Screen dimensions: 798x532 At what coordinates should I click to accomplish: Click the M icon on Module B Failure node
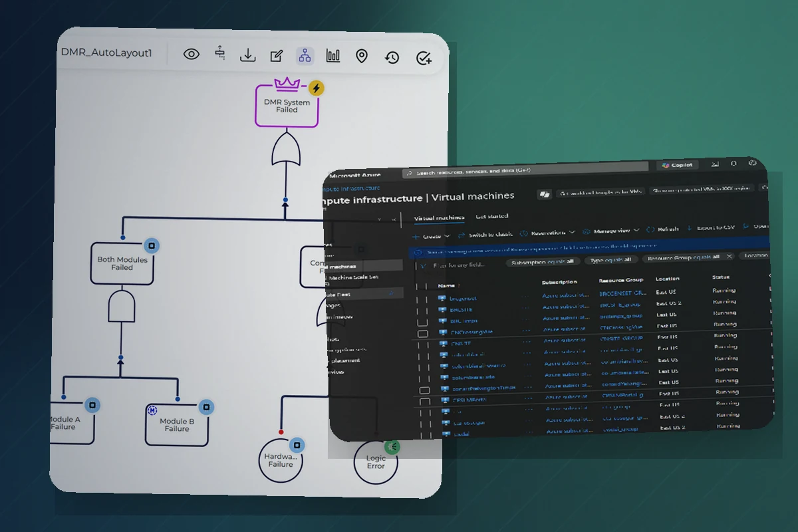pyautogui.click(x=152, y=410)
